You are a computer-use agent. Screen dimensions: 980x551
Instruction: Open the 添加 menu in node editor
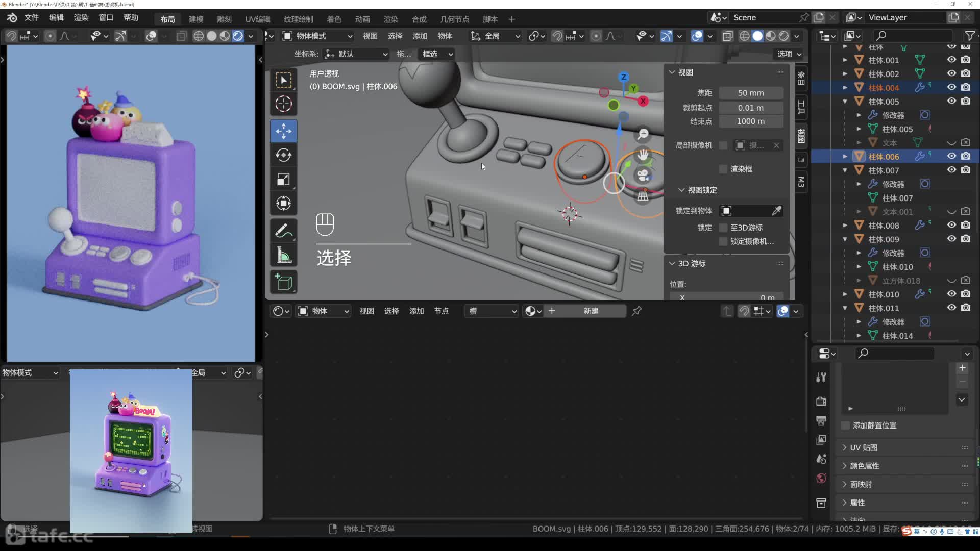pyautogui.click(x=416, y=311)
